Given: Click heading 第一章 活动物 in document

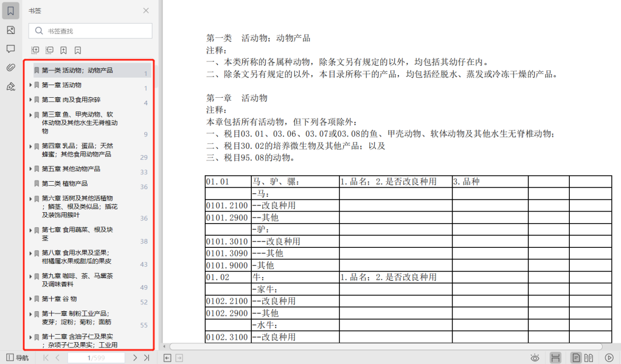Looking at the screenshot, I should [x=237, y=98].
